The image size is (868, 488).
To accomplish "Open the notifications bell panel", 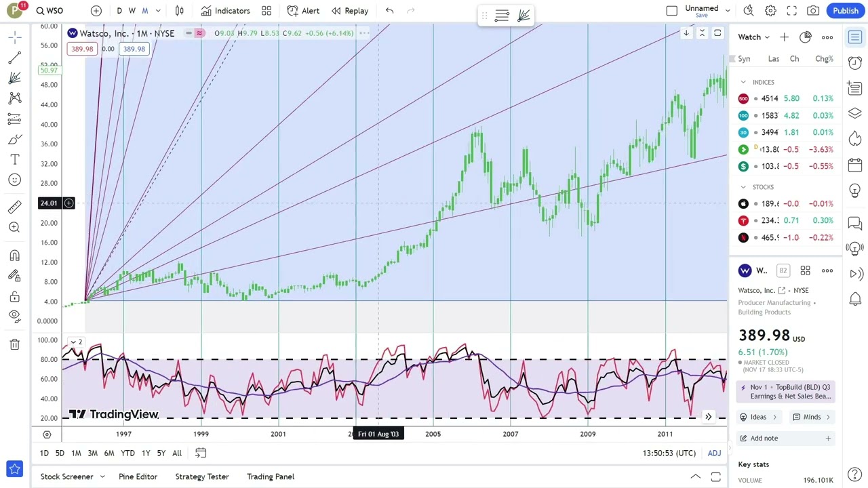I will tap(855, 299).
